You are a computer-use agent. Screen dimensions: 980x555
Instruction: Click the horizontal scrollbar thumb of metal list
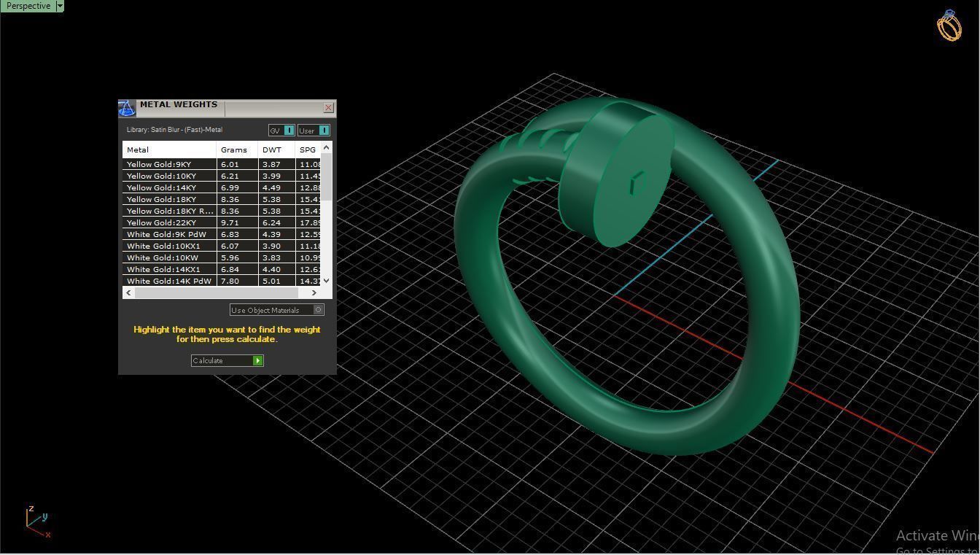tap(217, 292)
